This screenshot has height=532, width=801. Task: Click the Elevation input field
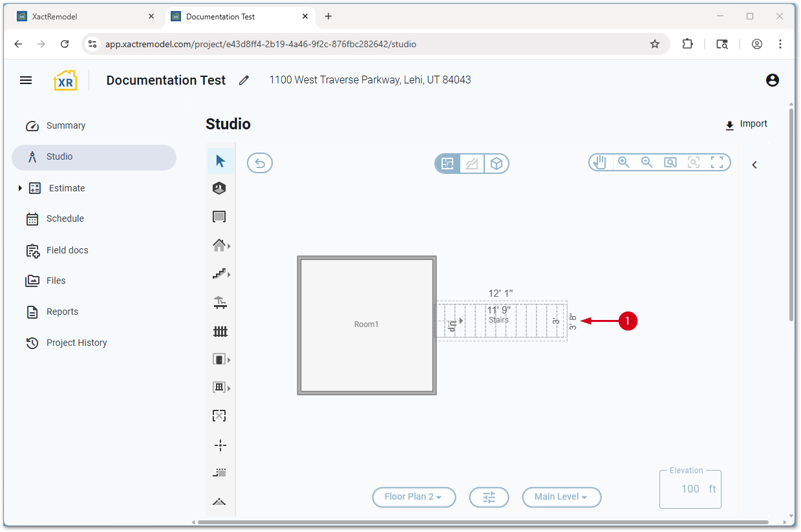[x=689, y=489]
